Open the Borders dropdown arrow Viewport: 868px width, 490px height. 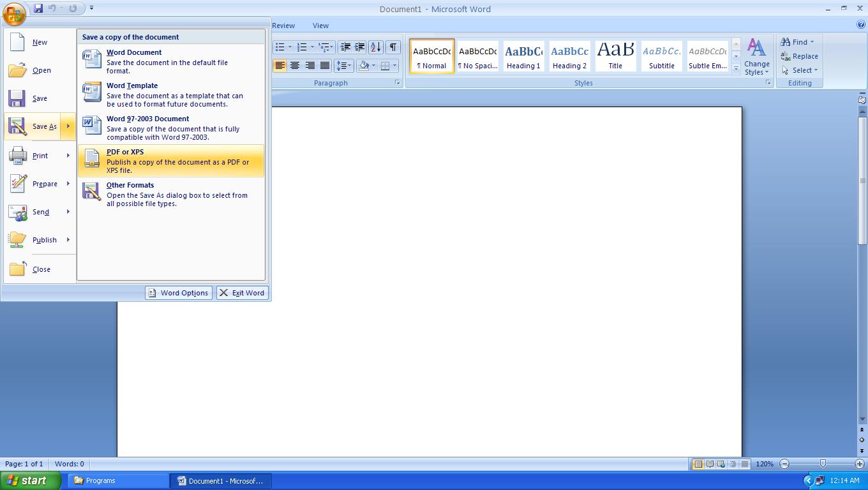tap(394, 65)
